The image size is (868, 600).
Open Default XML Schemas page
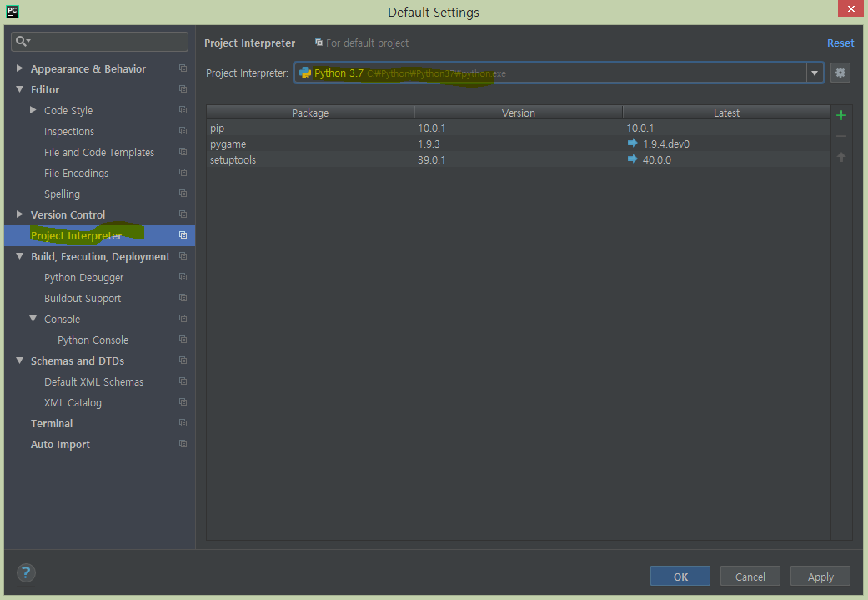pos(93,381)
